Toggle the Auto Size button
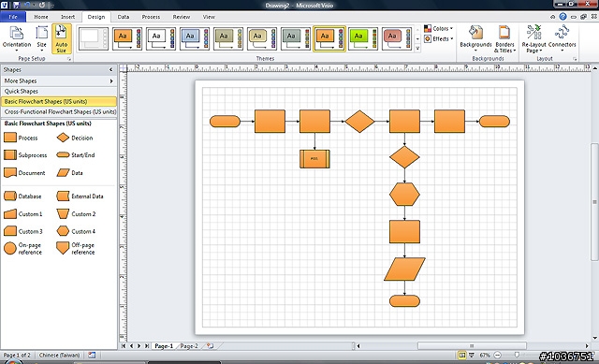This screenshot has height=364, width=599. (62, 38)
